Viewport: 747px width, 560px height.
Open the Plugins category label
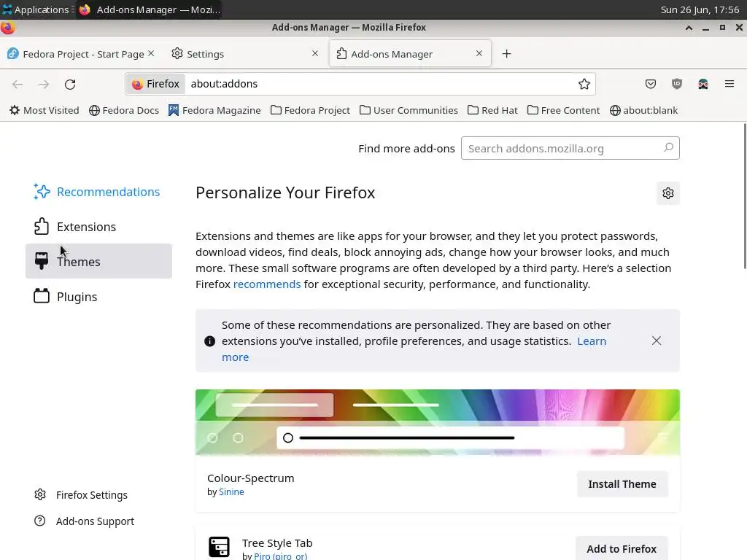77,297
